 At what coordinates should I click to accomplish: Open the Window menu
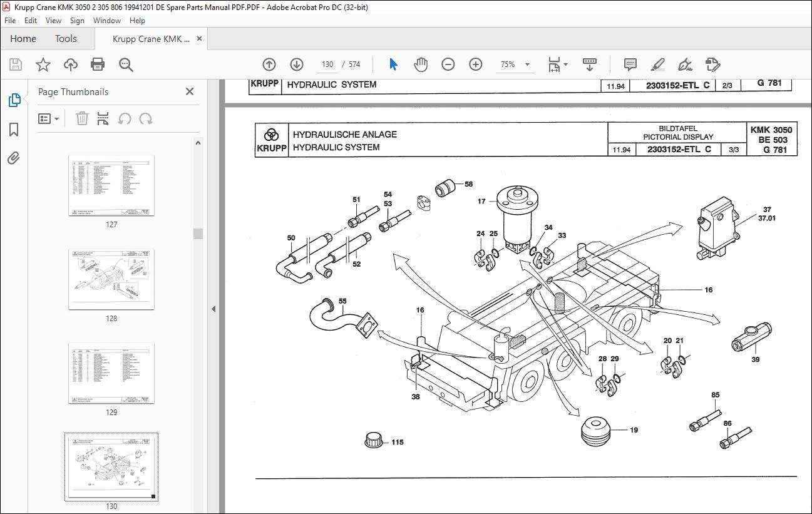click(107, 21)
